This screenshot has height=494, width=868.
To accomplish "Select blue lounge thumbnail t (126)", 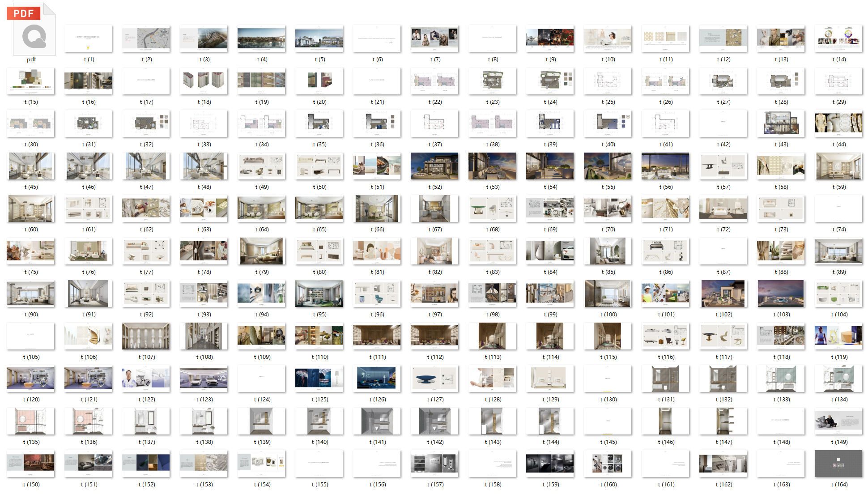I will [x=377, y=379].
